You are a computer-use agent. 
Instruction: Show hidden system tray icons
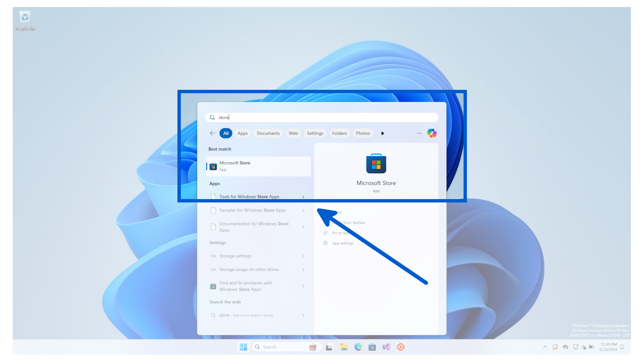click(x=545, y=347)
